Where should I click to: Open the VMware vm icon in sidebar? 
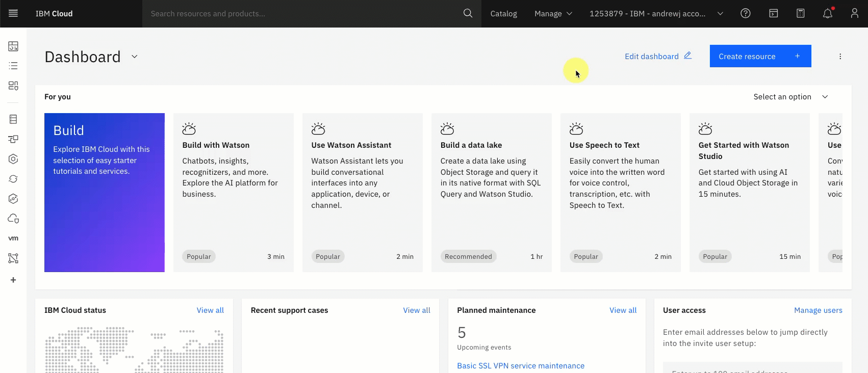click(x=13, y=238)
